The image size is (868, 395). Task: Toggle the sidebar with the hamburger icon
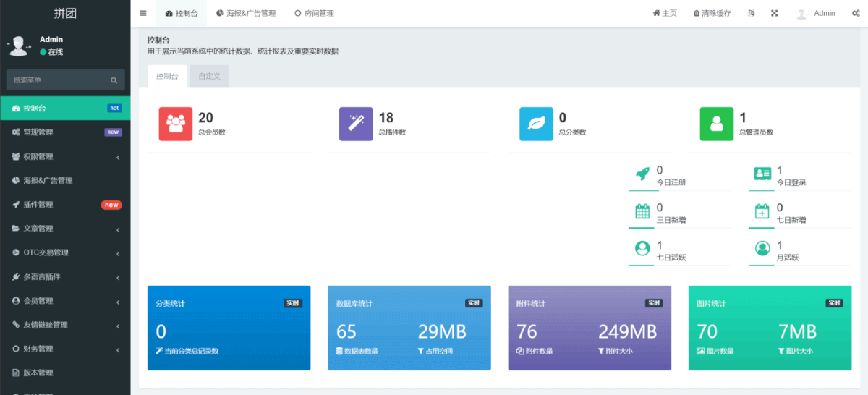(143, 13)
